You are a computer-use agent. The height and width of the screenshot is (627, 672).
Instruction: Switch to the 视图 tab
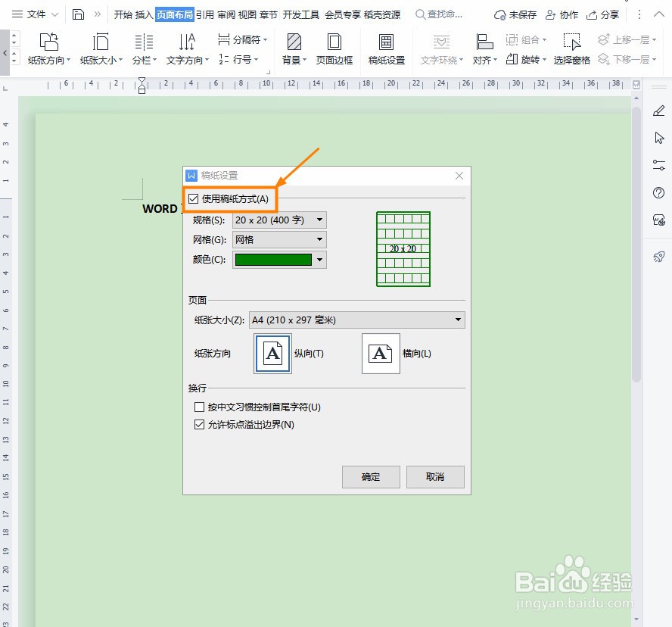247,14
